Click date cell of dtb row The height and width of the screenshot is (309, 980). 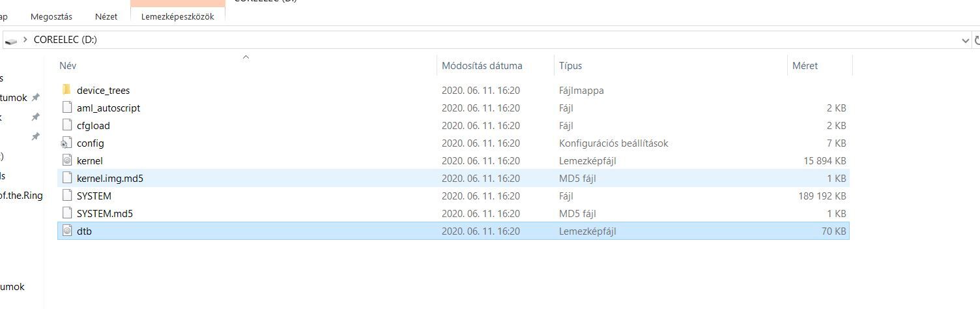(x=481, y=231)
